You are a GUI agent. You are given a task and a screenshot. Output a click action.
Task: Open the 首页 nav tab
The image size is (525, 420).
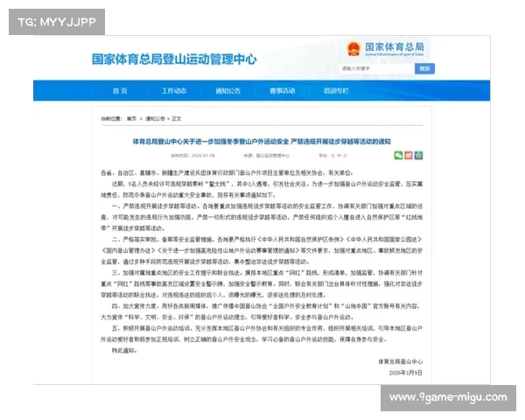[120, 91]
